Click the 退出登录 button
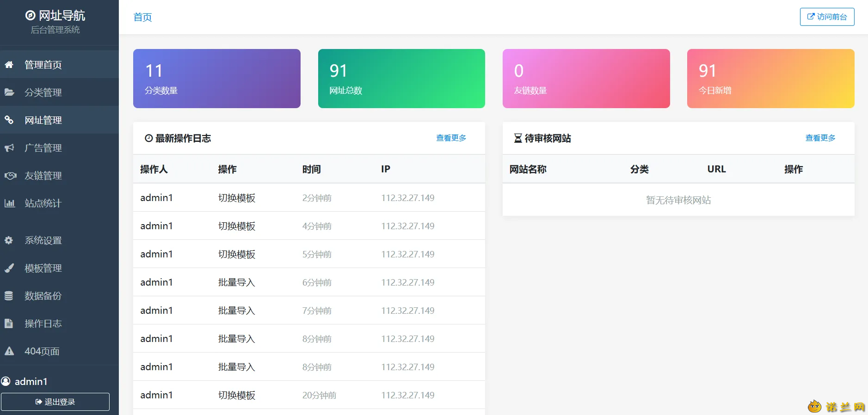 tap(55, 402)
